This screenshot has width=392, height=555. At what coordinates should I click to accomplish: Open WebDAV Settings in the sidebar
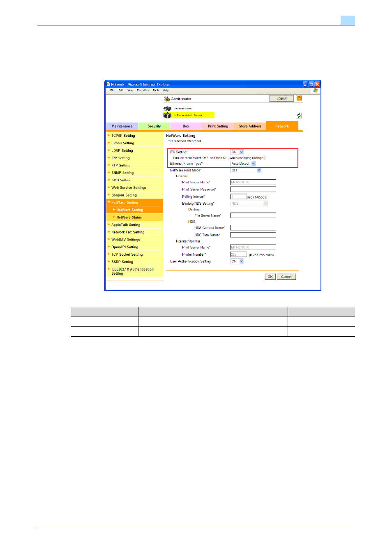pyautogui.click(x=135, y=239)
